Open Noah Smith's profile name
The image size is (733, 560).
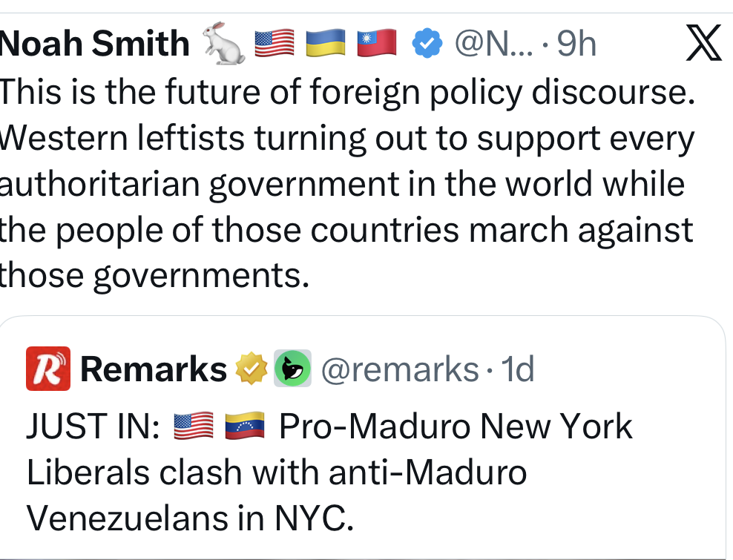coord(95,45)
